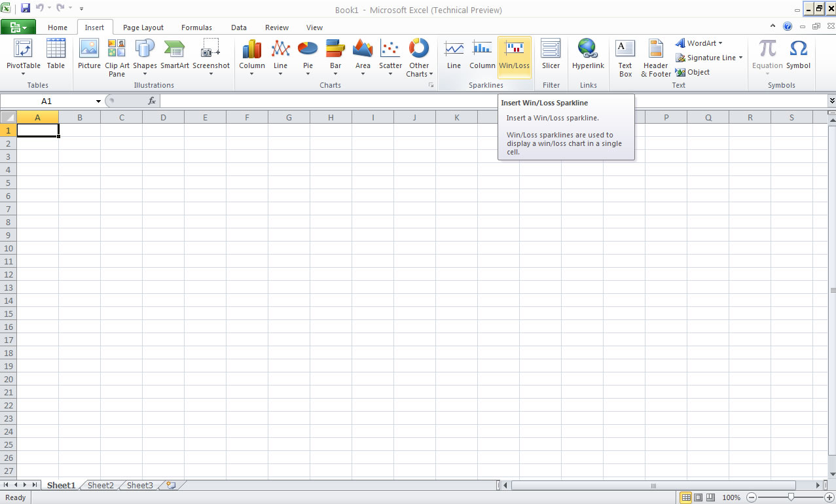The image size is (836, 504).
Task: Select Normal view in status bar
Action: 686,497
